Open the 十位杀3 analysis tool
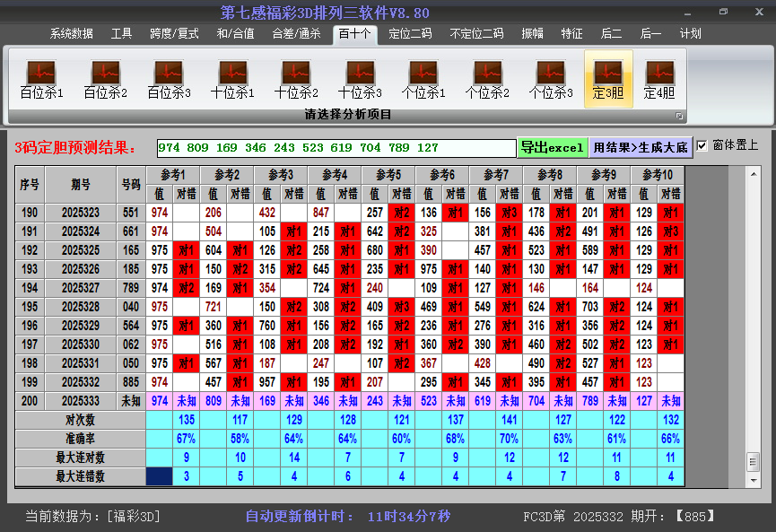Viewport: 776px width, 532px height. pos(359,76)
